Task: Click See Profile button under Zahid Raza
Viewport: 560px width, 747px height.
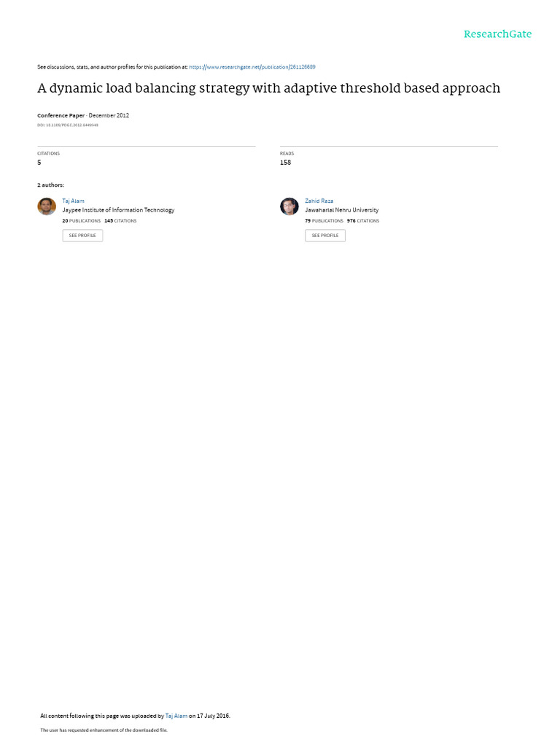Action: click(325, 236)
